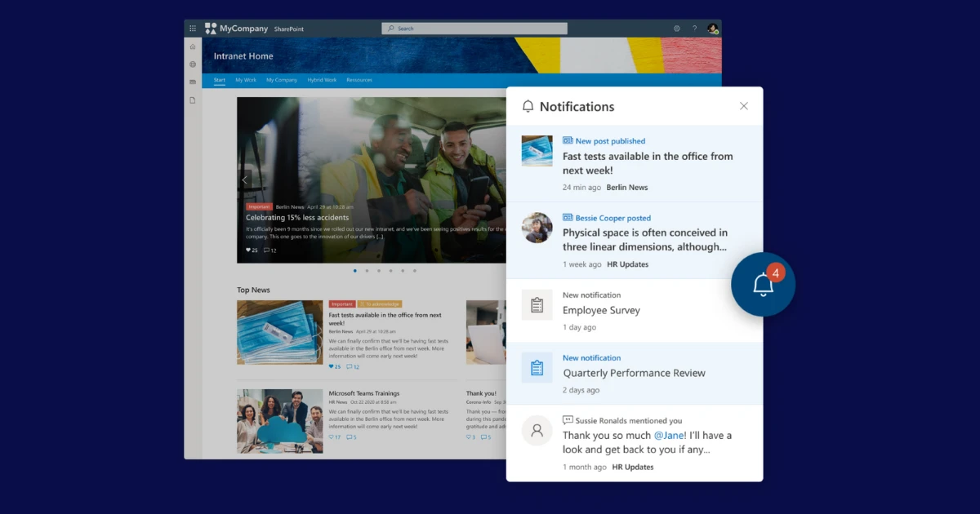Open comments on the Microsoft Teams Trainings post
The width and height of the screenshot is (980, 514).
pos(350,437)
